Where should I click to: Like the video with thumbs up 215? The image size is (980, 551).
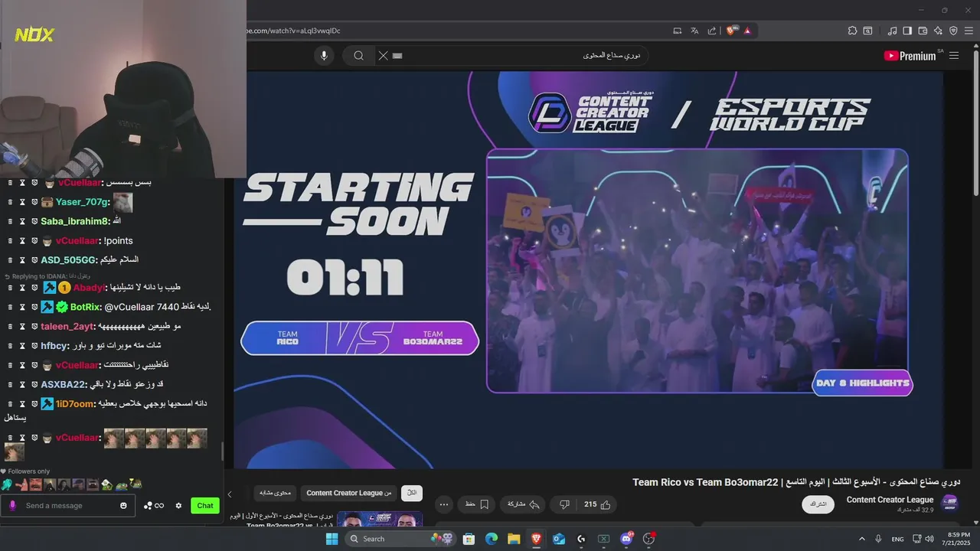(x=597, y=504)
